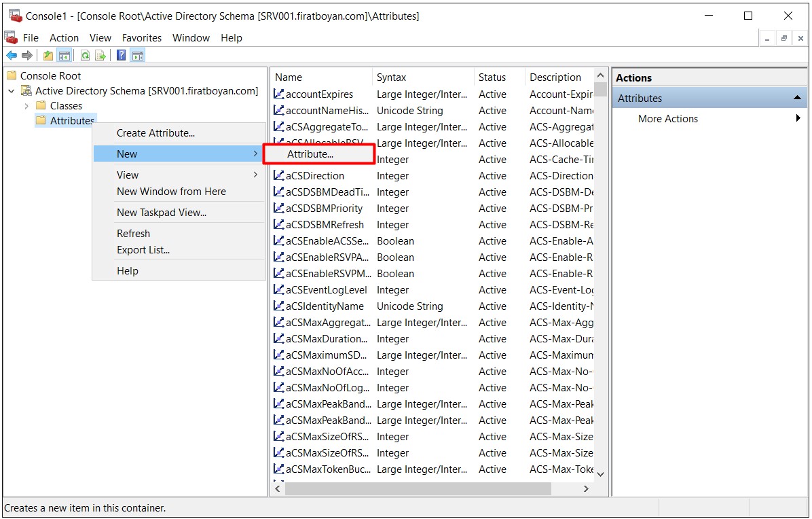Click the scroll-up arrow of the attribute list
This screenshot has width=812, height=519.
coord(601,75)
